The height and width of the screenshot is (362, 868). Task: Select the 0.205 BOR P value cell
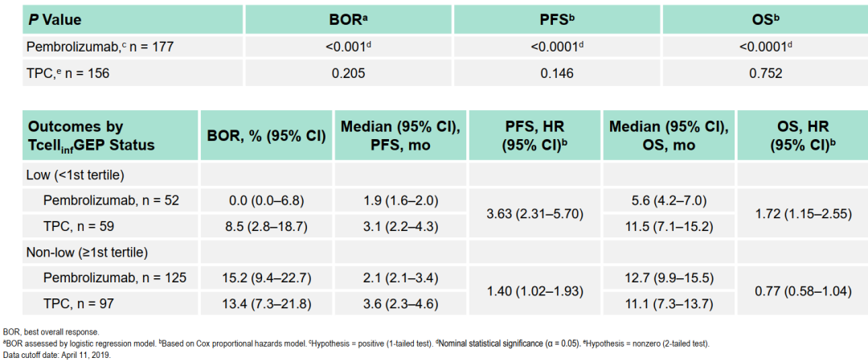click(346, 73)
